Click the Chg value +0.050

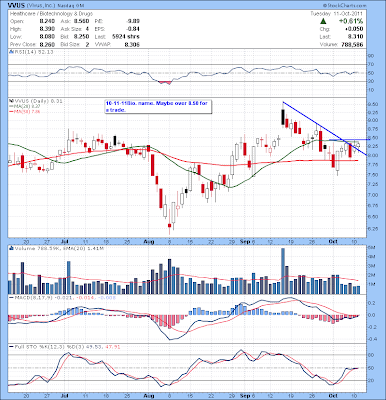click(x=355, y=29)
